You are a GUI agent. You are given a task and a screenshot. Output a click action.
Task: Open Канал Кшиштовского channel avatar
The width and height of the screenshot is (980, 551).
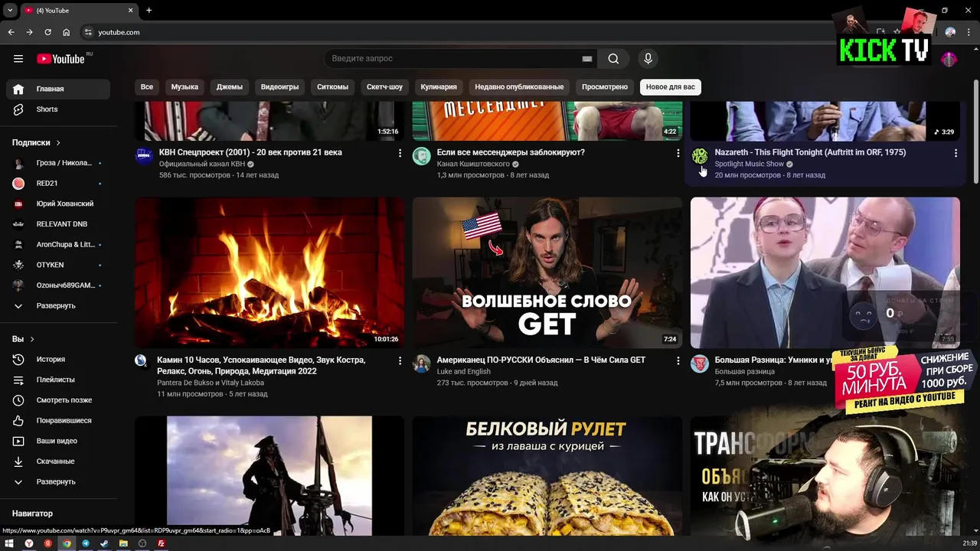tap(422, 156)
